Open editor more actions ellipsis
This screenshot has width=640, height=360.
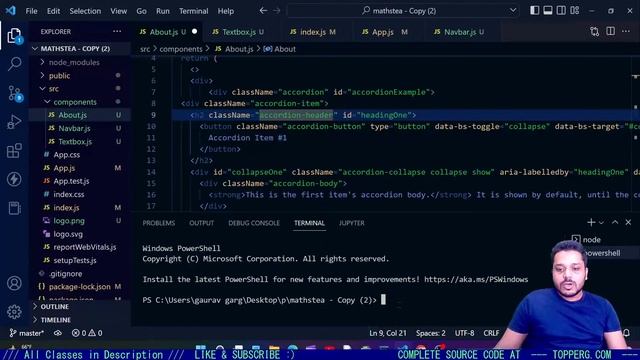[x=626, y=31]
